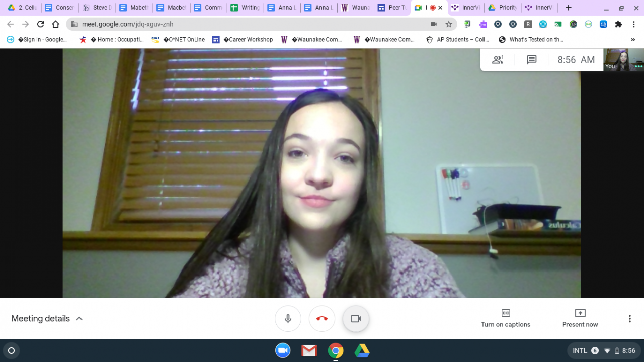
Task: Click Present now button
Action: (580, 318)
